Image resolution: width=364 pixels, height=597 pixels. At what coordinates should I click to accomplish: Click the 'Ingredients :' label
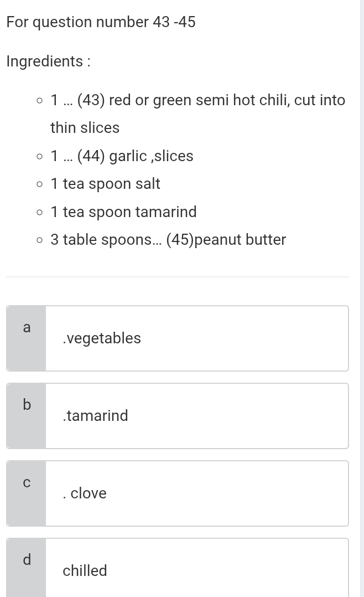coord(49,61)
